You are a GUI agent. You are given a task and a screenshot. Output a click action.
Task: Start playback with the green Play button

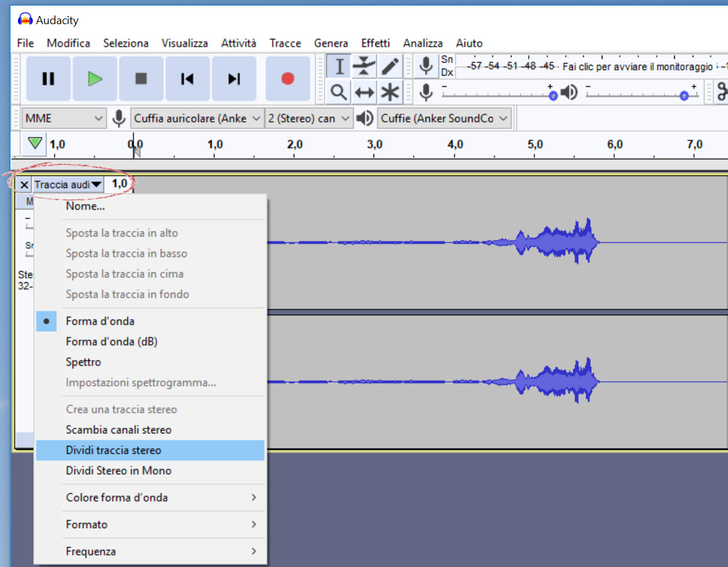(x=95, y=79)
